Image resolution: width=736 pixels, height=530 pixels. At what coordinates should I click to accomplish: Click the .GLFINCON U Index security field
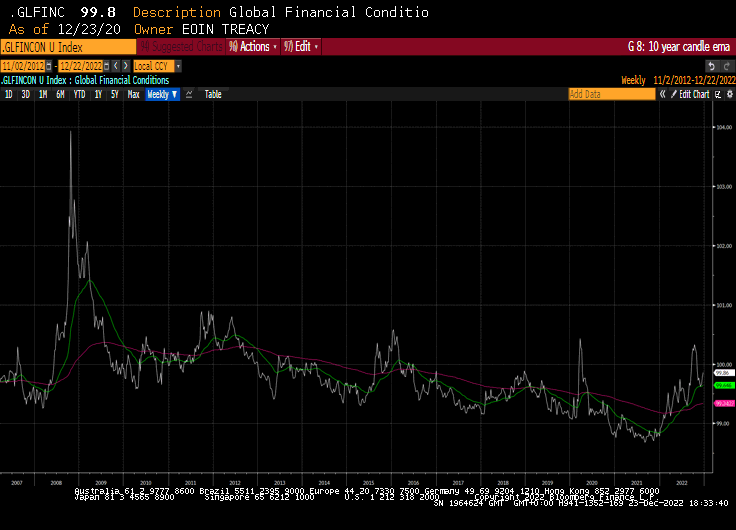coord(68,47)
